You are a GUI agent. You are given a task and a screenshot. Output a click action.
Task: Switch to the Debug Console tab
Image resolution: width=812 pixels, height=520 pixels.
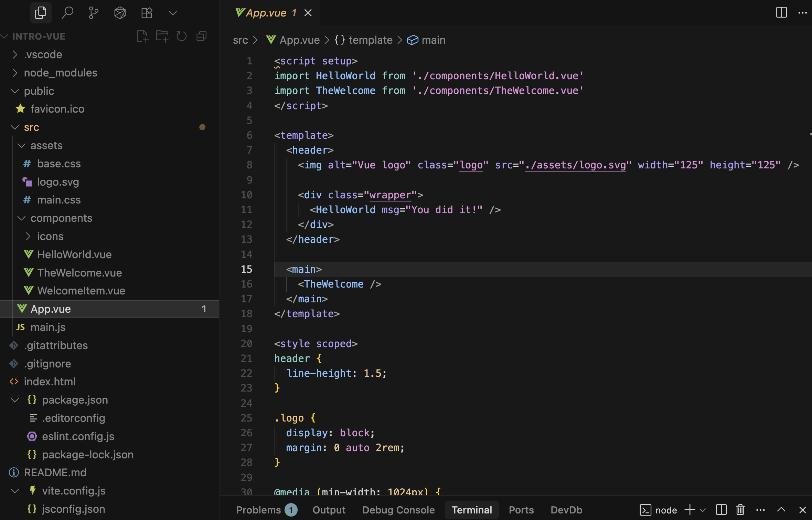point(398,510)
